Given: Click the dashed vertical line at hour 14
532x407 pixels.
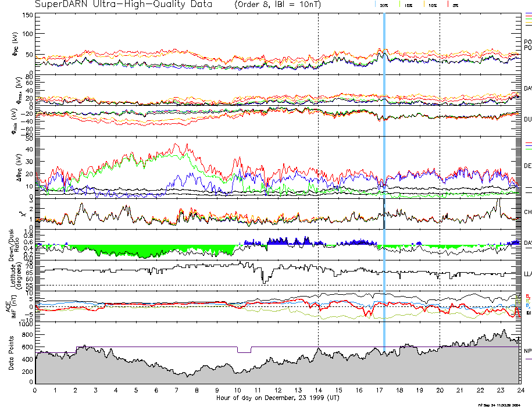Looking at the screenshot, I should click(319, 174).
